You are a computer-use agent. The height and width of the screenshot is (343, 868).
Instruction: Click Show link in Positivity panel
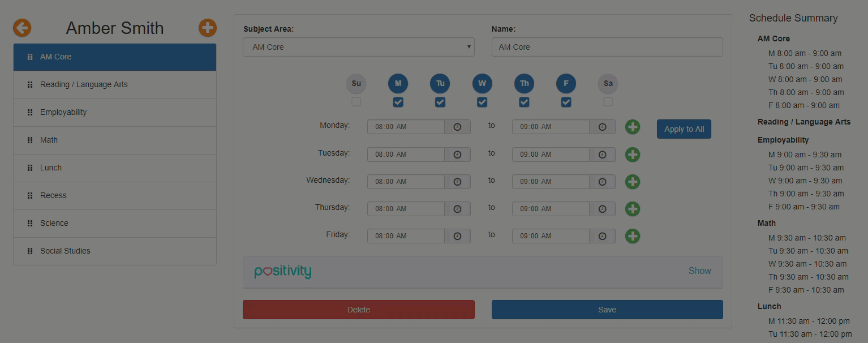tap(700, 271)
